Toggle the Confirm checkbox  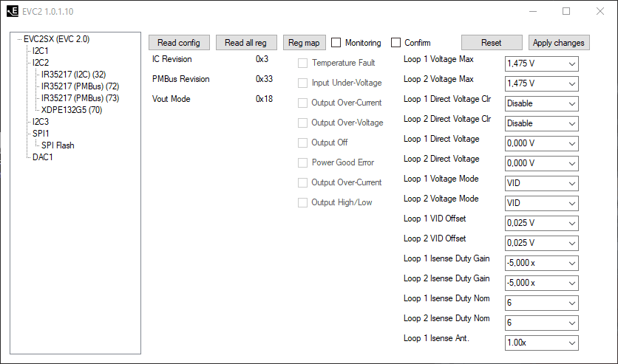point(396,43)
